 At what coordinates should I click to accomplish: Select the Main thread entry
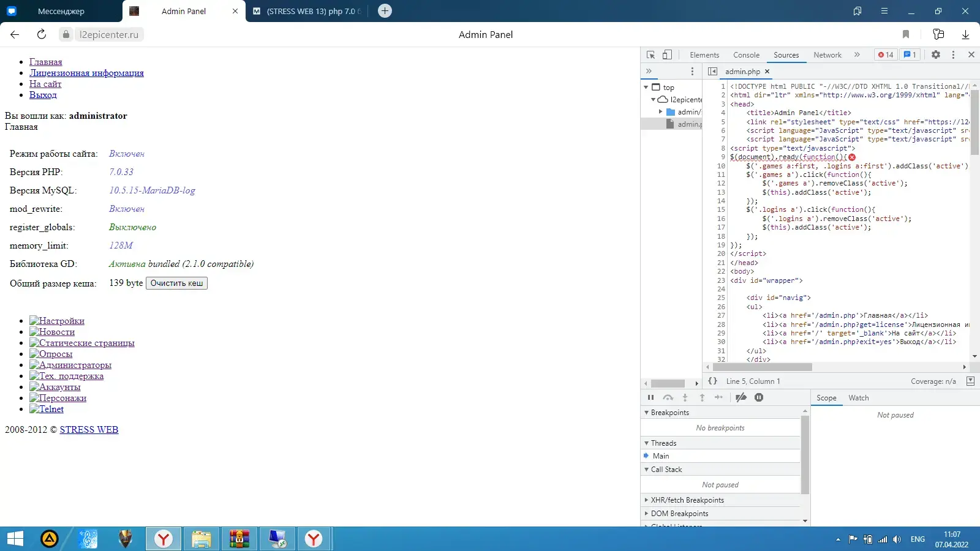pyautogui.click(x=721, y=456)
